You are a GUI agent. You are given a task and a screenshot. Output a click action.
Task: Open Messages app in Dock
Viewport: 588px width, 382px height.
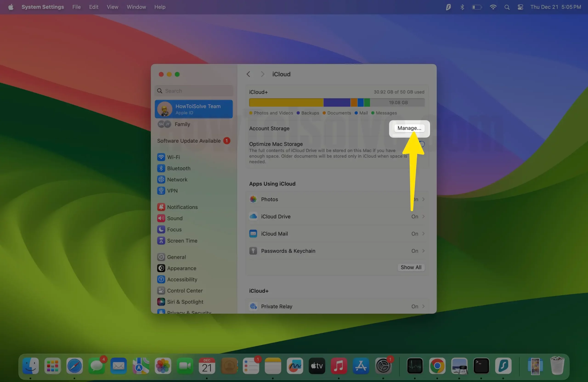96,366
